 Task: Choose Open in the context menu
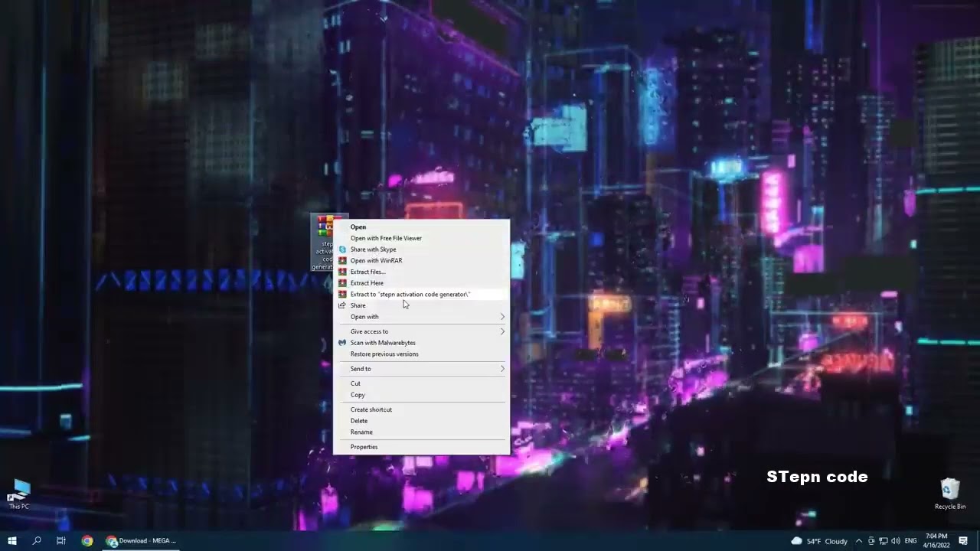421,227
